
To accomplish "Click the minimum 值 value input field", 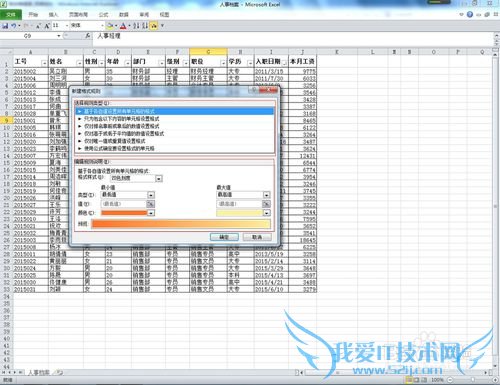I will (123, 204).
